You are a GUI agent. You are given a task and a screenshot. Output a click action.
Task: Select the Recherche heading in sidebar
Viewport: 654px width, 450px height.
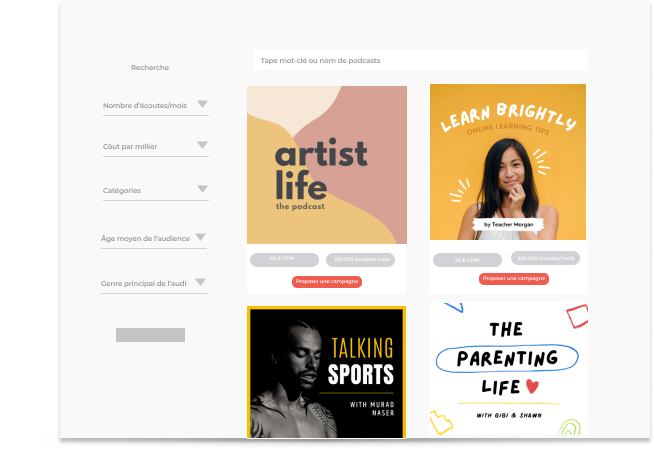click(150, 68)
